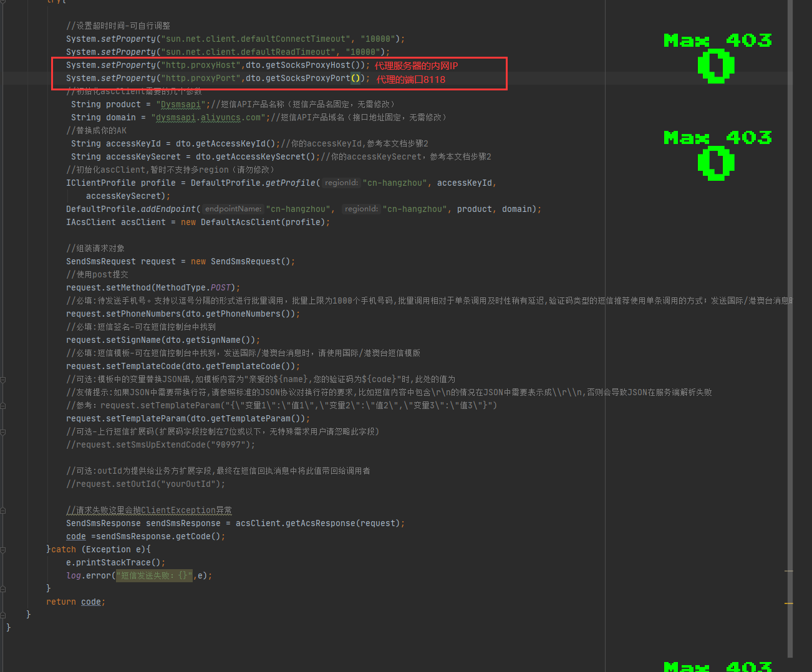Screen dimensions: 812x672
Task: Click the '//组装请求对象' comment
Action: click(x=95, y=248)
